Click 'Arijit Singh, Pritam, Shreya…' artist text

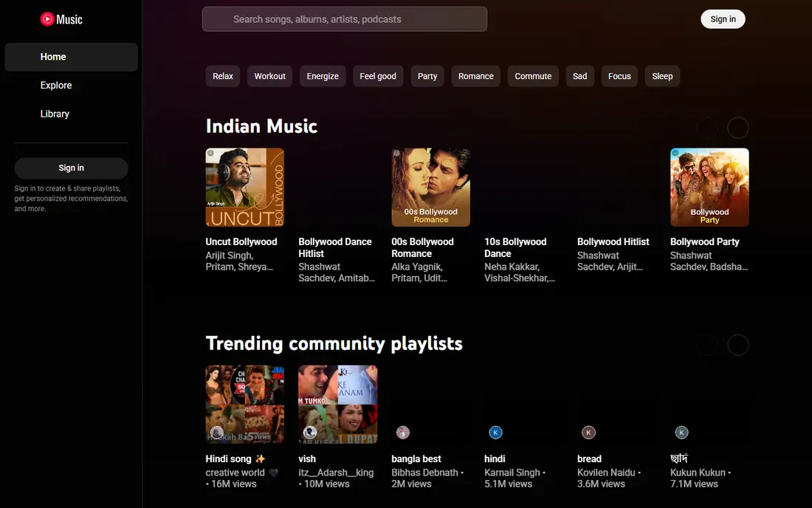click(x=239, y=261)
